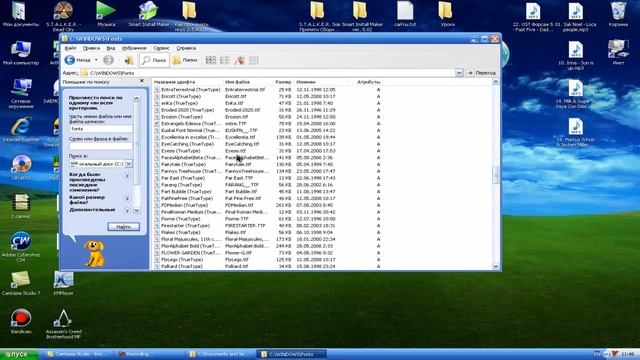The image size is (640, 360).
Task: Close the search assistant pane
Action: 142,81
